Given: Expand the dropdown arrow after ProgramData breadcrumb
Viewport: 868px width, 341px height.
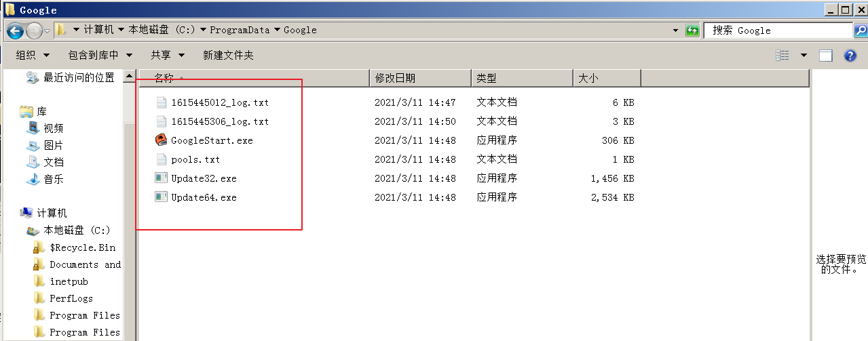Looking at the screenshot, I should 276,30.
